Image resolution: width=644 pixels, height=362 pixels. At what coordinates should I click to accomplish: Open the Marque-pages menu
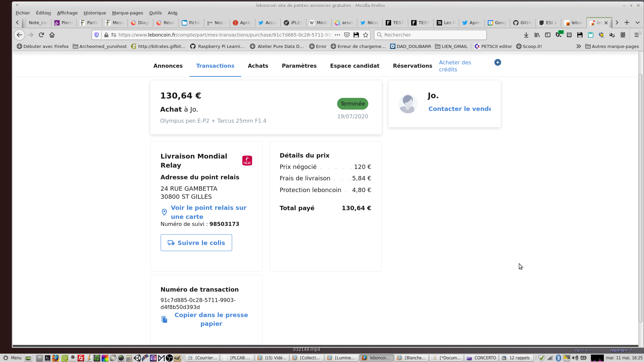point(127,13)
